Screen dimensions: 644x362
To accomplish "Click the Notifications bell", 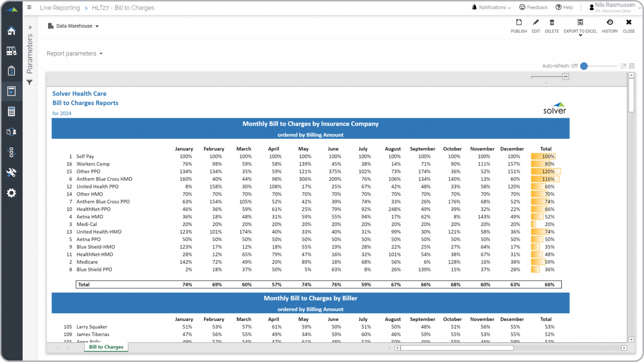I will [474, 7].
